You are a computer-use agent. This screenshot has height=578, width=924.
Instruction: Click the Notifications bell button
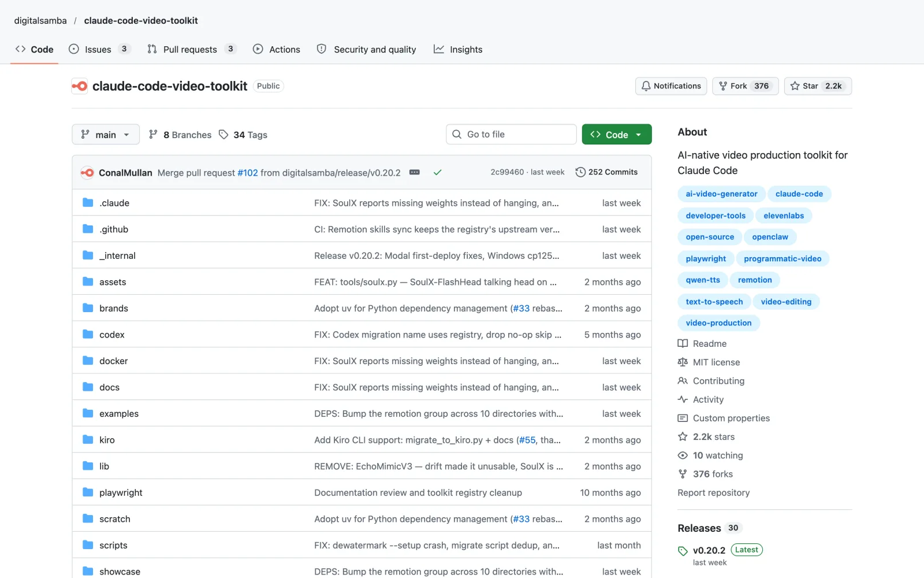tap(671, 86)
